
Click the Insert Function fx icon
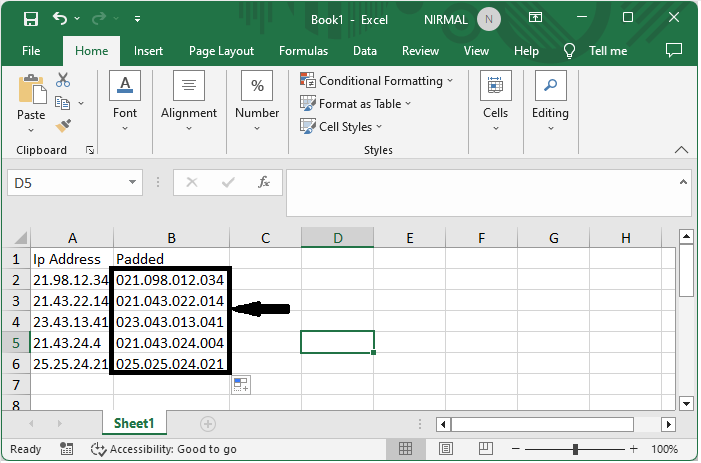point(264,183)
